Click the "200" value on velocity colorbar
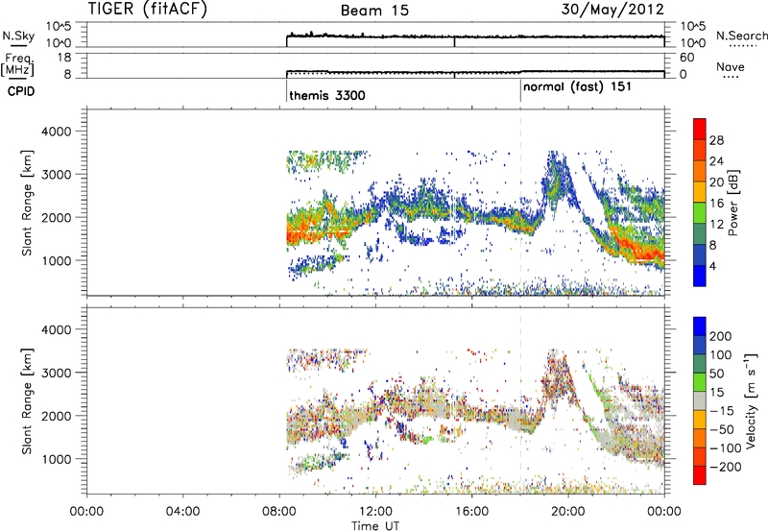 tap(721, 336)
